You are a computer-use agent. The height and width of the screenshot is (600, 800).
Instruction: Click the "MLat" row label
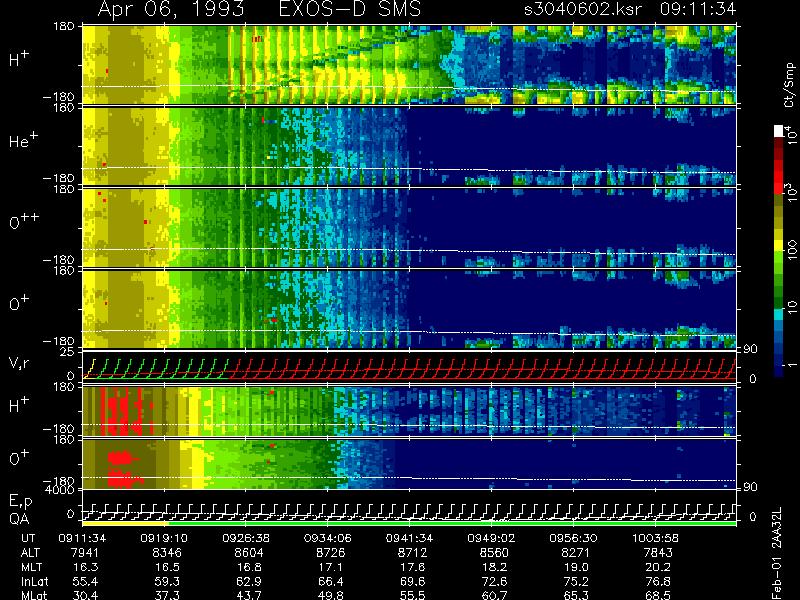tap(34, 595)
